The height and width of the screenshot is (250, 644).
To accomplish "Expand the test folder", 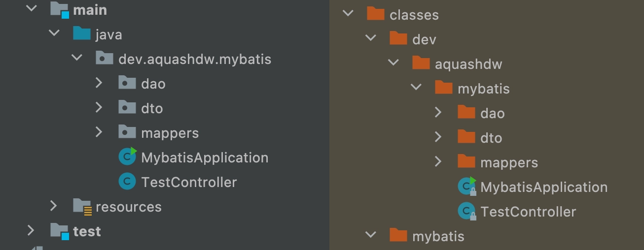I will 31,230.
